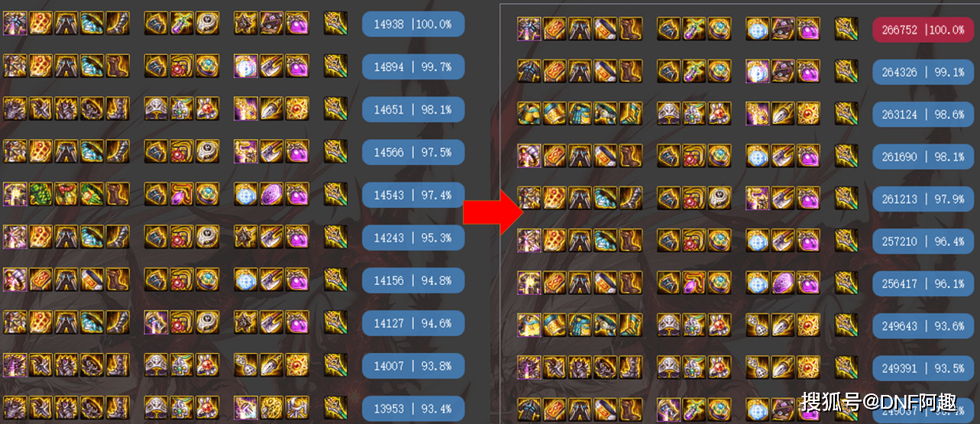Pick the purple cross necklace in the 266752 row
Image resolution: width=980 pixels, height=424 pixels.
coord(694,29)
